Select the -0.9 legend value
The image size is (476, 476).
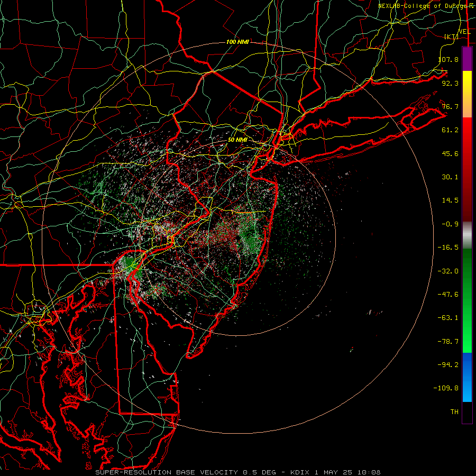click(450, 224)
